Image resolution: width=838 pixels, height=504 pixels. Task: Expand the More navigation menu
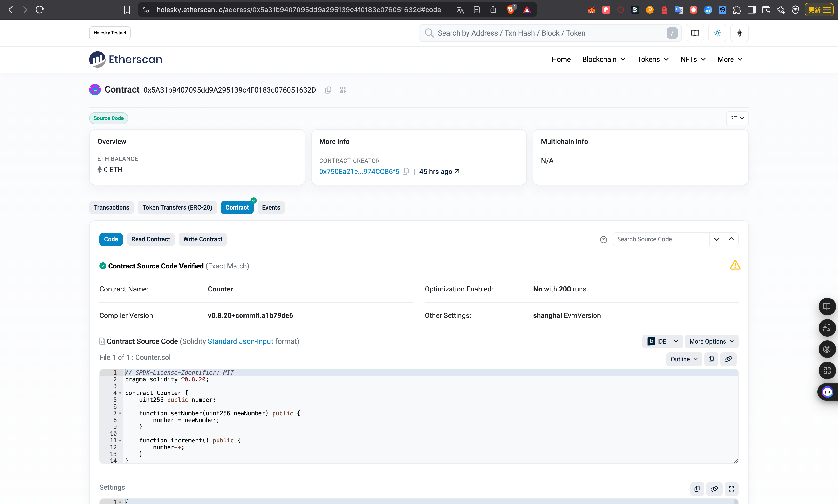(x=730, y=59)
